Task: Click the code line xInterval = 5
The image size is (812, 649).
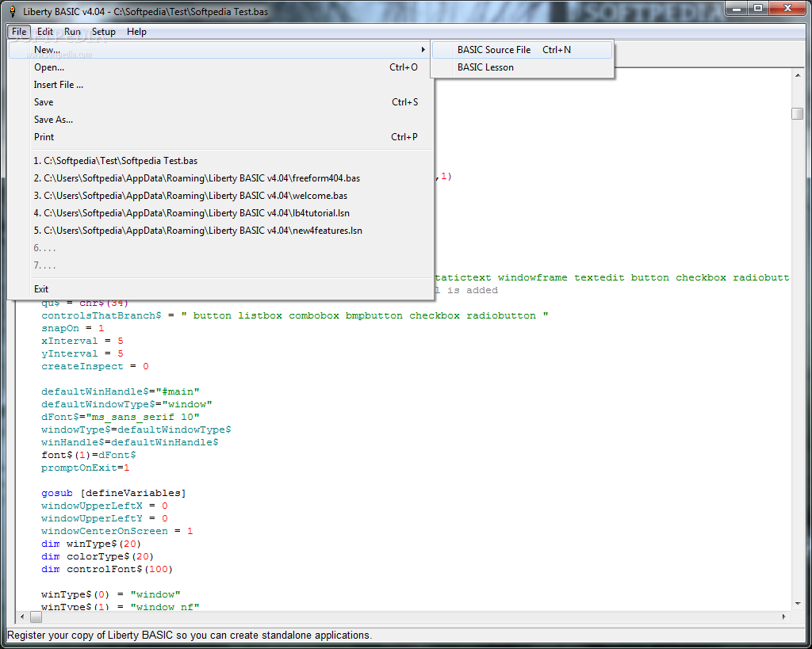Action: click(x=82, y=341)
